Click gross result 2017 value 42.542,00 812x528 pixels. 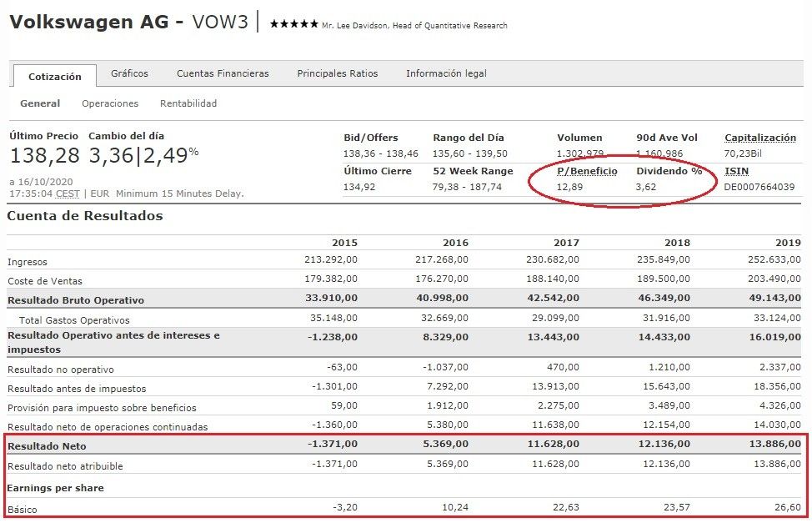pos(553,298)
